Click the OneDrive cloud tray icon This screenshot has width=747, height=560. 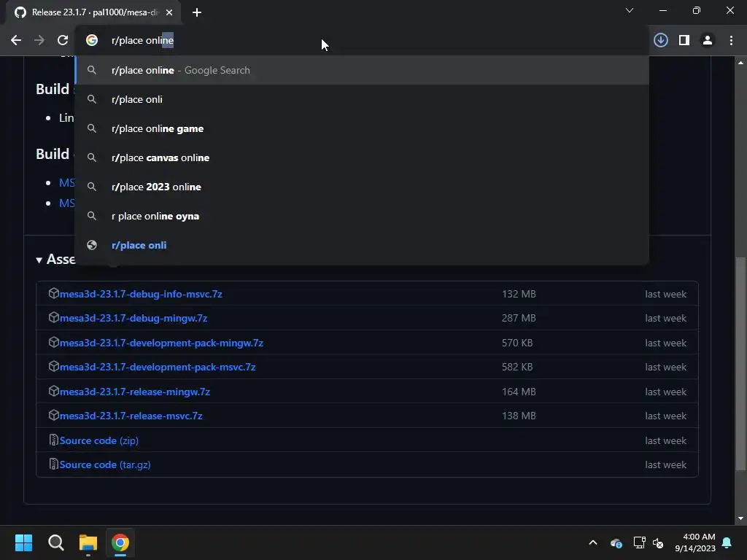tap(616, 542)
